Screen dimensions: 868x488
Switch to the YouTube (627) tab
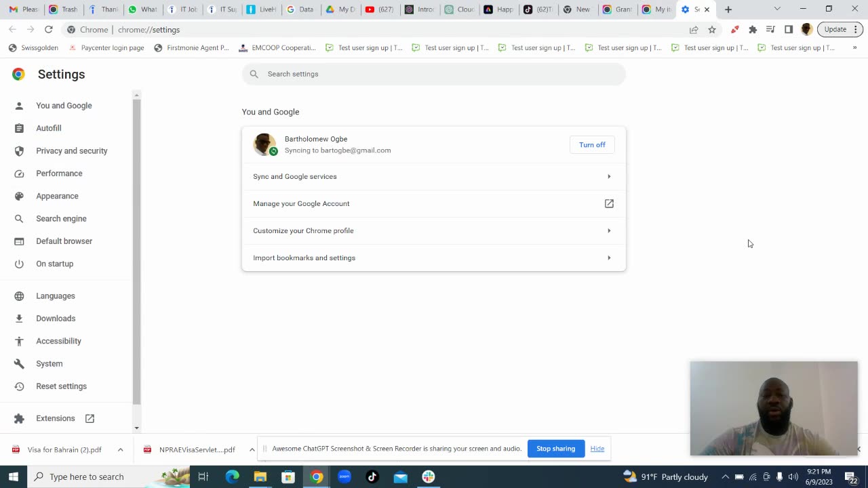(x=380, y=9)
